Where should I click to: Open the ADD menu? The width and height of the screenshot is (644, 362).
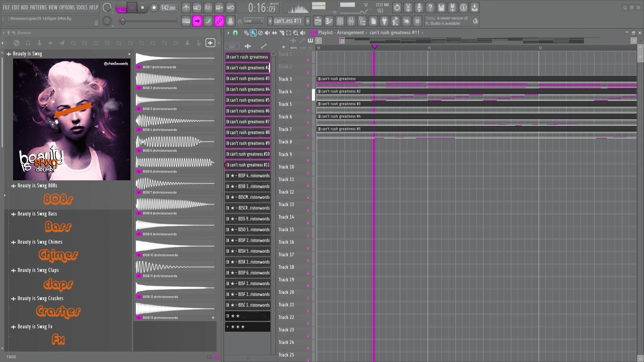24,7
